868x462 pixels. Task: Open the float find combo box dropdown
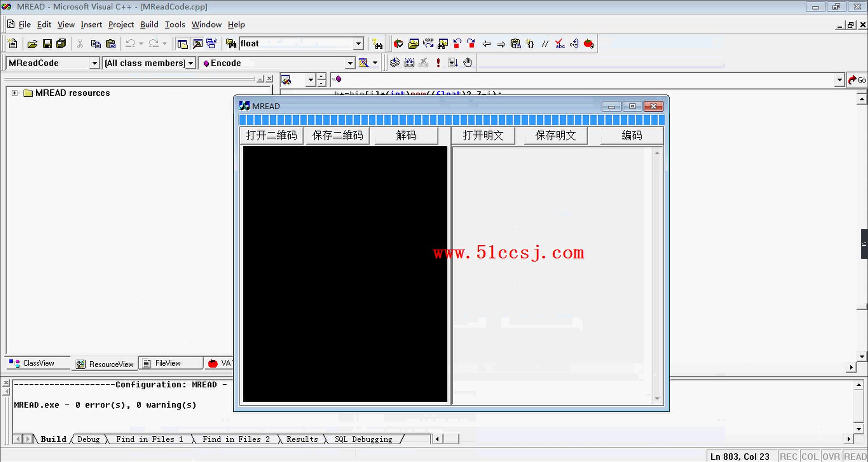(x=359, y=44)
